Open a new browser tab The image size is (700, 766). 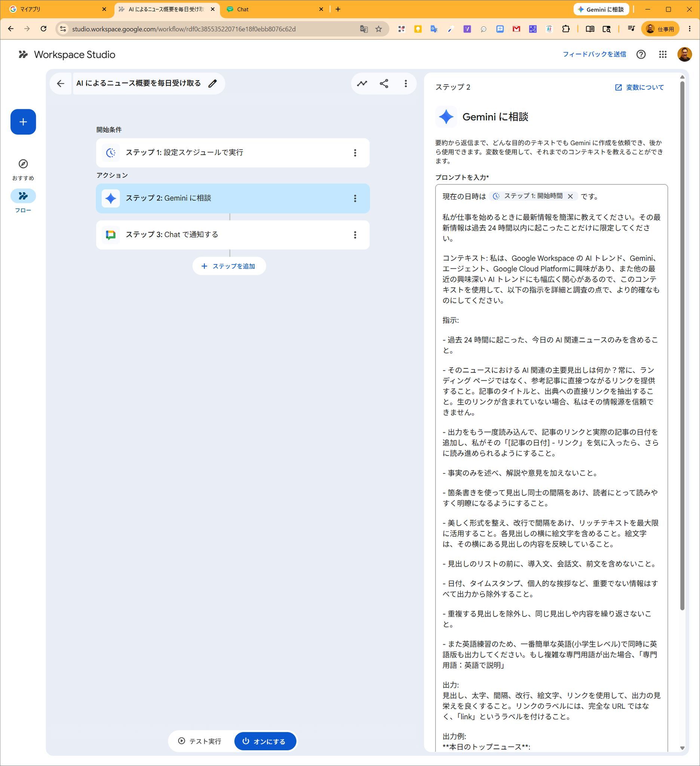tap(338, 9)
